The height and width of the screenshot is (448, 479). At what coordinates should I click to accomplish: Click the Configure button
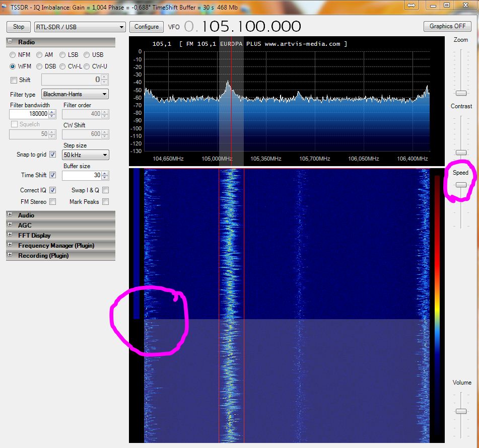pyautogui.click(x=147, y=27)
